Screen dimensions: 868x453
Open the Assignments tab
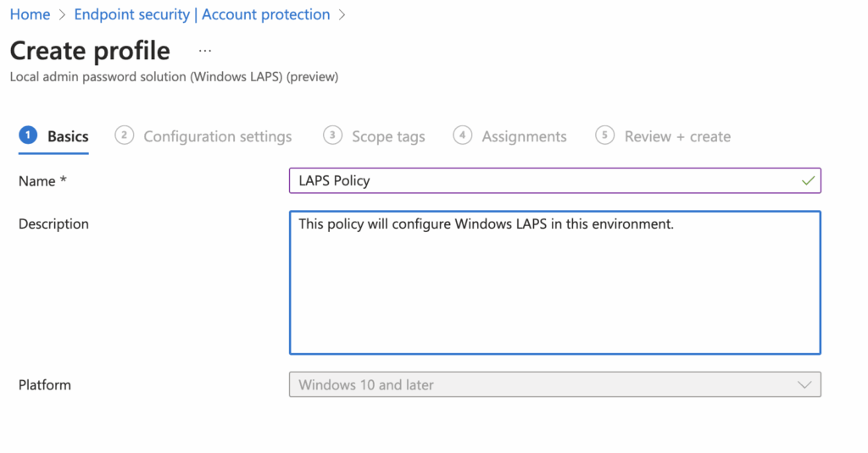(x=524, y=136)
